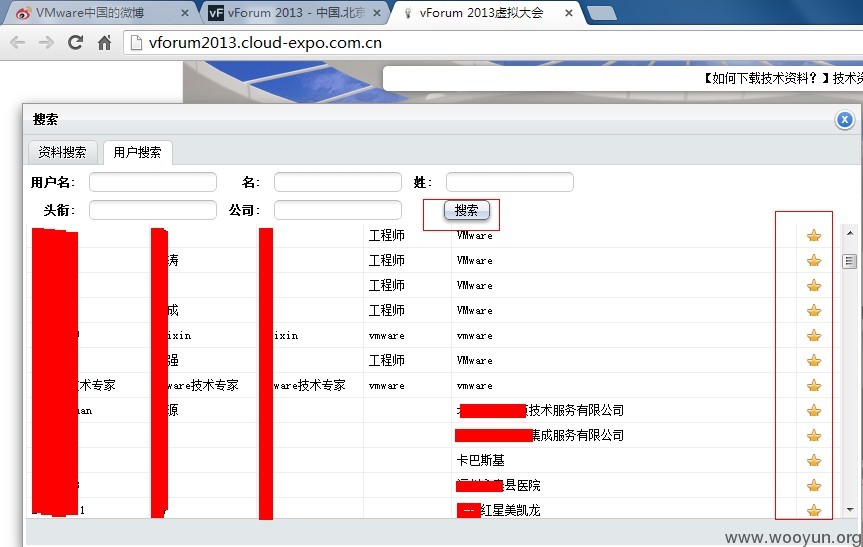863x547 pixels.
Task: Star the user row ending in 强
Action: [x=814, y=360]
